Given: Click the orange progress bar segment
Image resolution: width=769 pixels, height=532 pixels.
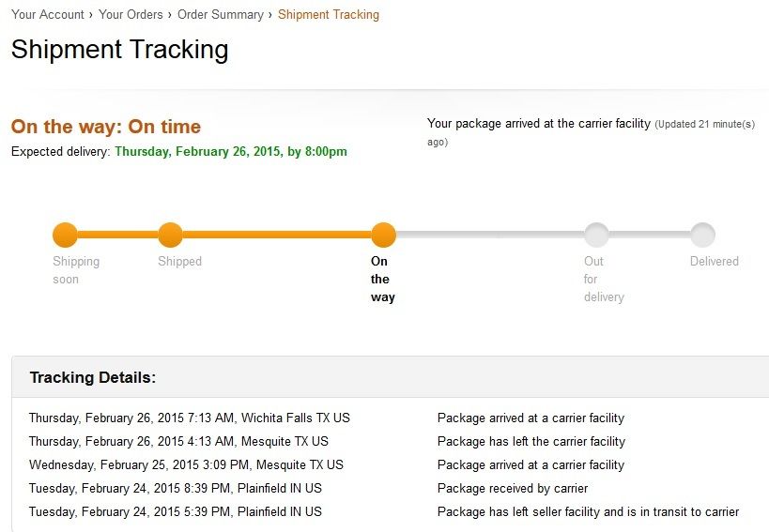Looking at the screenshot, I should coord(277,235).
